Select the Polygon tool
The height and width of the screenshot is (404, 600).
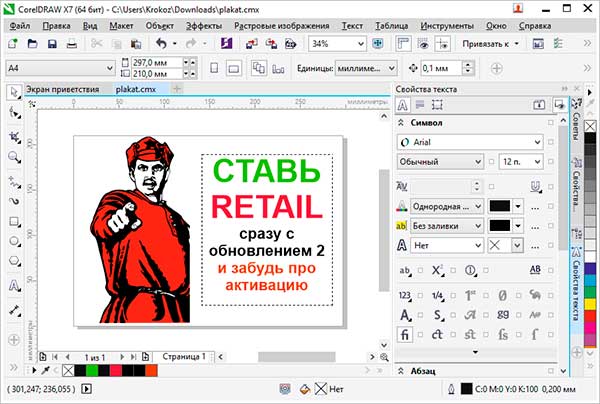click(15, 261)
